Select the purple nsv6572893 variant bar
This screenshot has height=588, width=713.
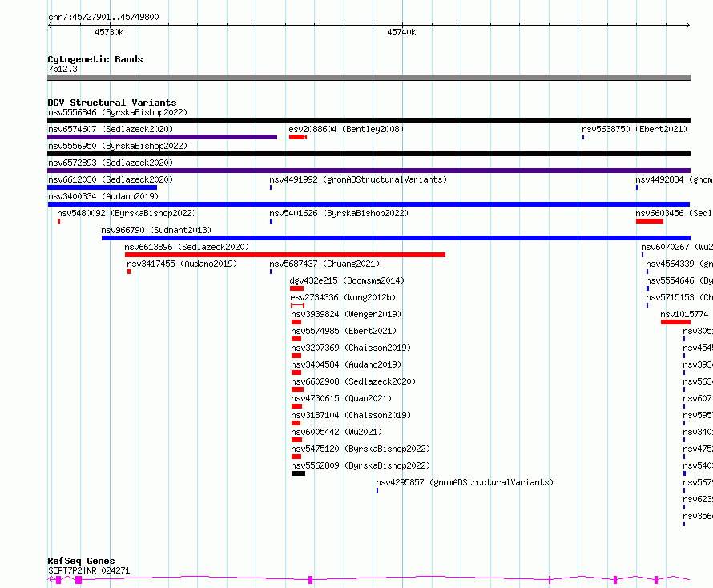click(x=369, y=171)
